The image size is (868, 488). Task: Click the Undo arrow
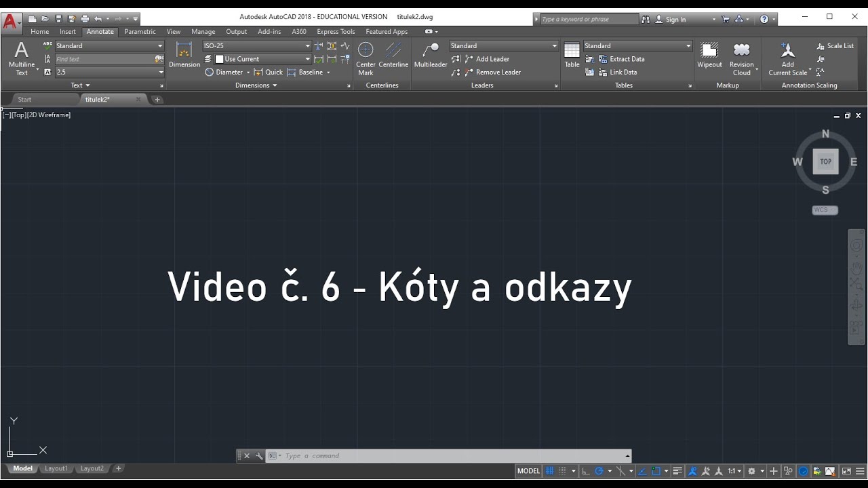[98, 19]
